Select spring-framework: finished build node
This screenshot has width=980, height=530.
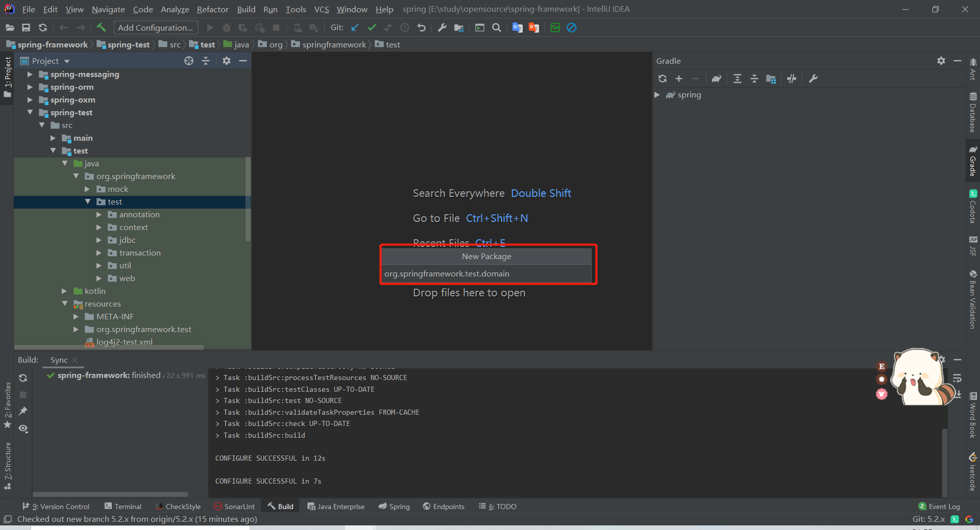(126, 375)
